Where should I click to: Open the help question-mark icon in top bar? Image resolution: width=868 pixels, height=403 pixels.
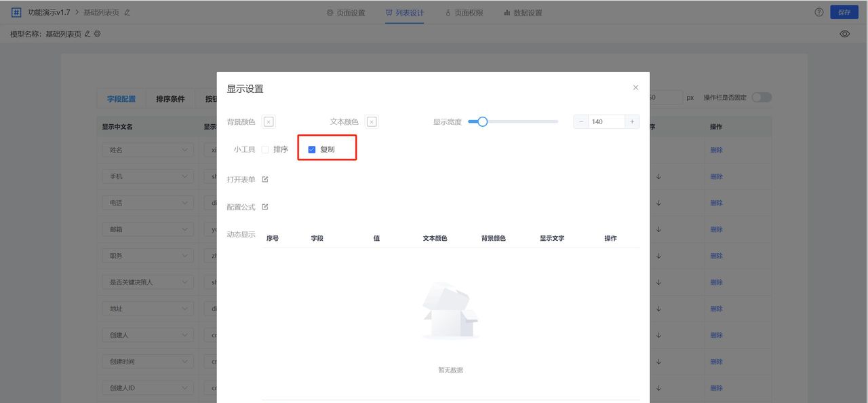pos(818,12)
